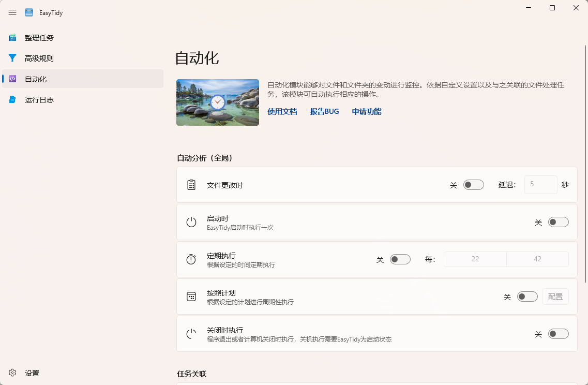The height and width of the screenshot is (385, 588).
Task: Open the hamburger navigation menu
Action: [x=12, y=12]
